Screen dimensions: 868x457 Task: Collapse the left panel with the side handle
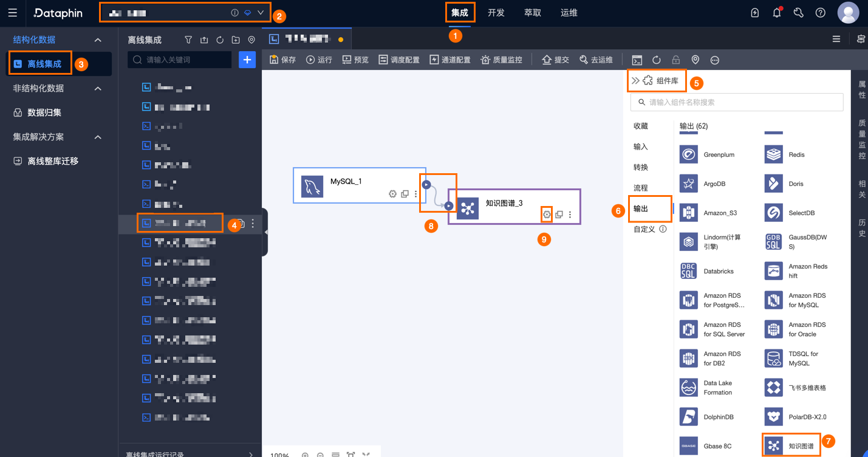265,232
